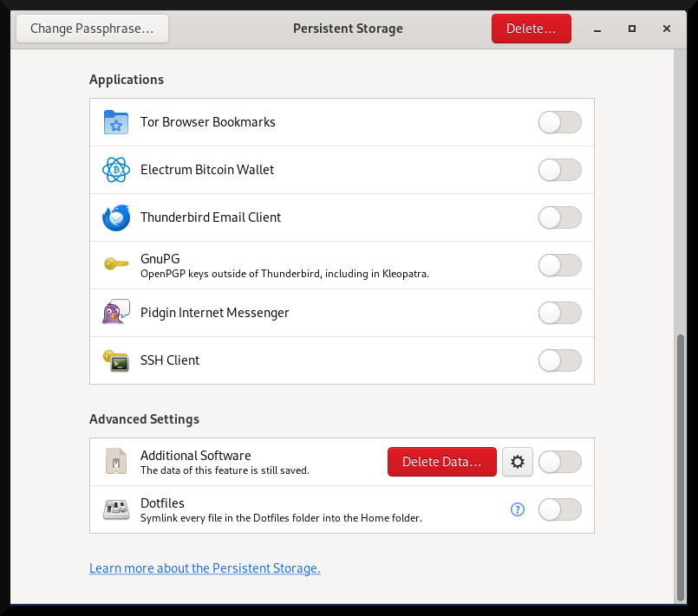Click the Dotfiles title text
The image size is (698, 616).
coord(162,503)
